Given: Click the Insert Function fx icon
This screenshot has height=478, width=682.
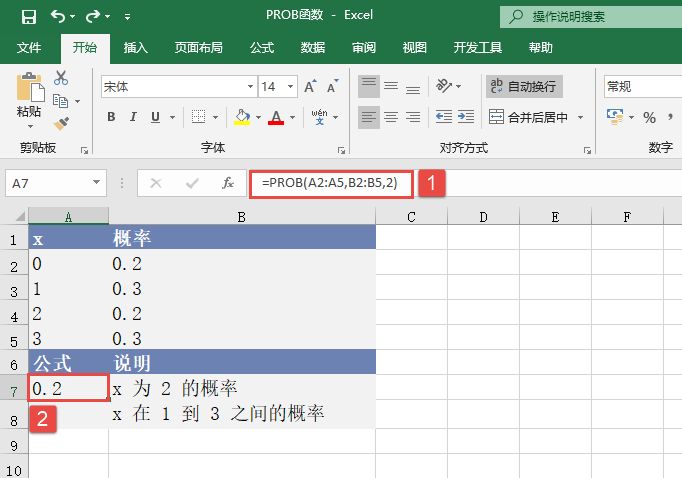Looking at the screenshot, I should [x=227, y=183].
